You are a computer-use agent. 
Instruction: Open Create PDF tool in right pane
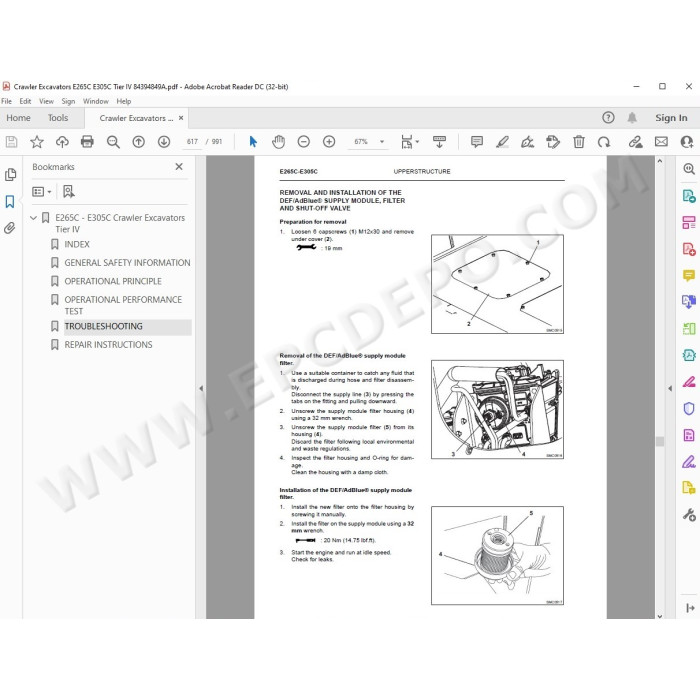(689, 249)
